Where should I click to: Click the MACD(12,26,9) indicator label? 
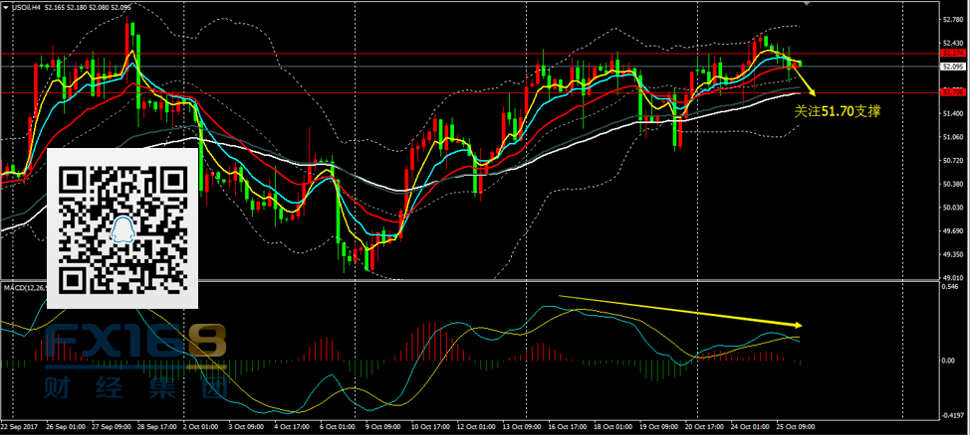pyautogui.click(x=27, y=287)
